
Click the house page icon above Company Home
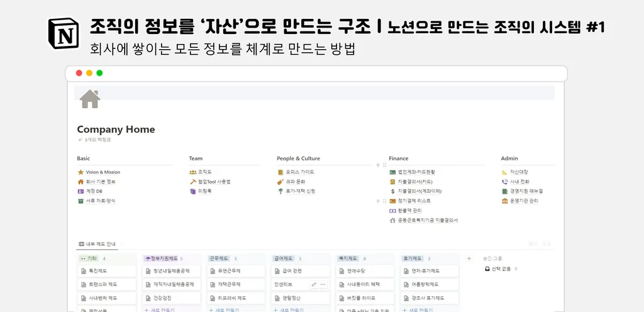point(90,99)
